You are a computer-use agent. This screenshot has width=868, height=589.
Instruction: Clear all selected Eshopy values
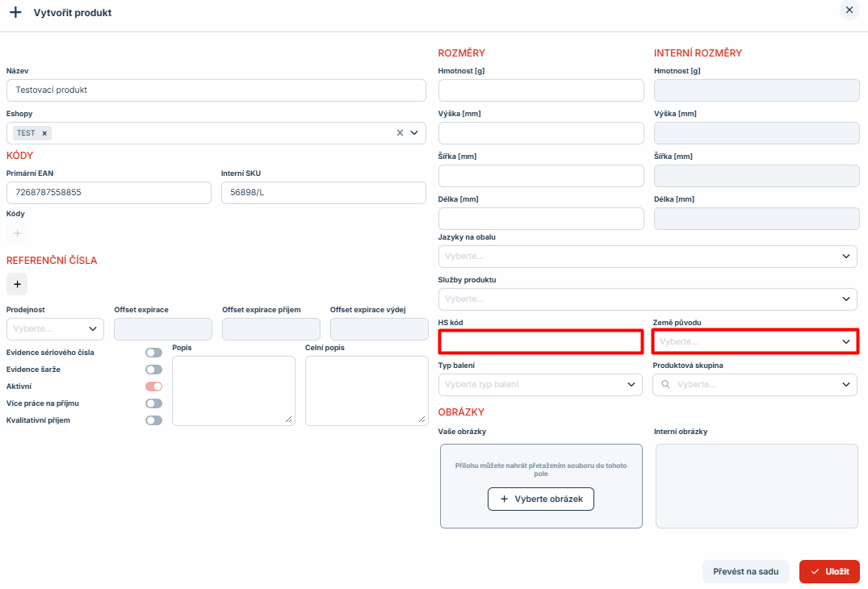click(400, 133)
